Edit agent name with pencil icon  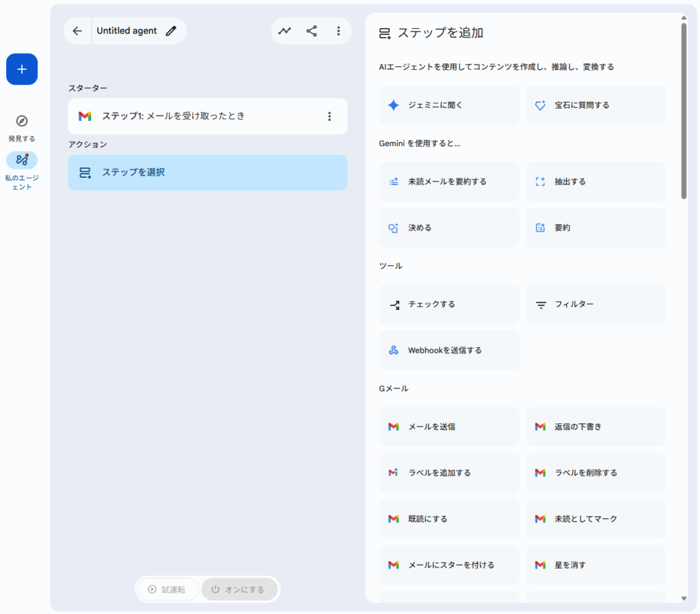171,31
